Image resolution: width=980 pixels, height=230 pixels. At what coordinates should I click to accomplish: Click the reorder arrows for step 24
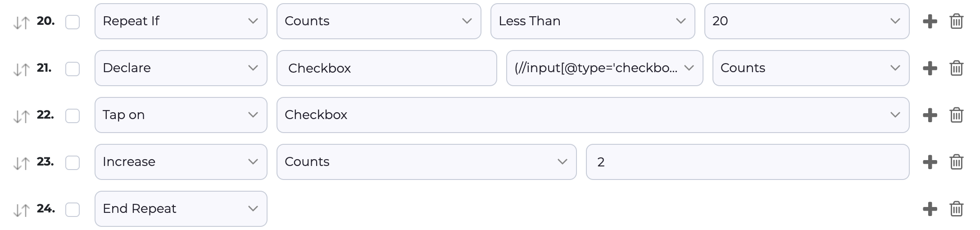coord(21,210)
